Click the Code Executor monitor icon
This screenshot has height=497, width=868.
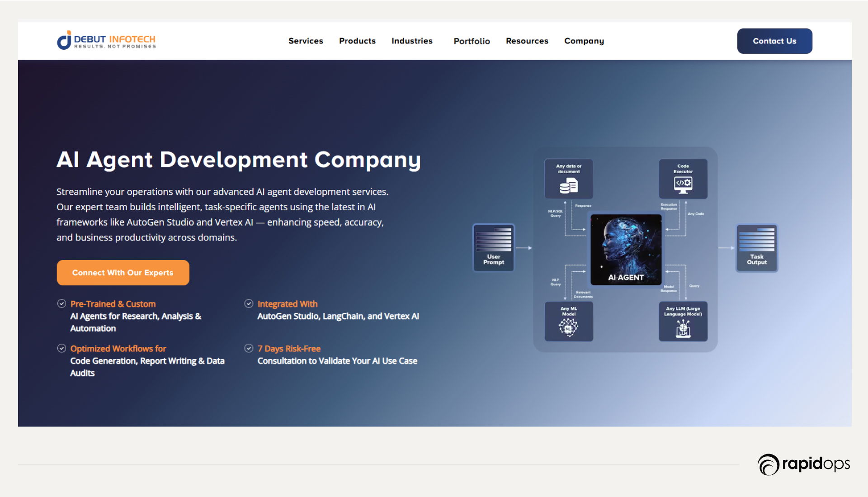(x=683, y=184)
